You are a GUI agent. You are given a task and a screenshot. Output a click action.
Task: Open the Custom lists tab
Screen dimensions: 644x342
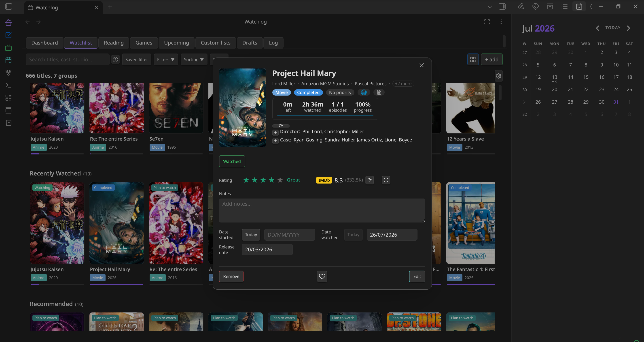coord(216,43)
